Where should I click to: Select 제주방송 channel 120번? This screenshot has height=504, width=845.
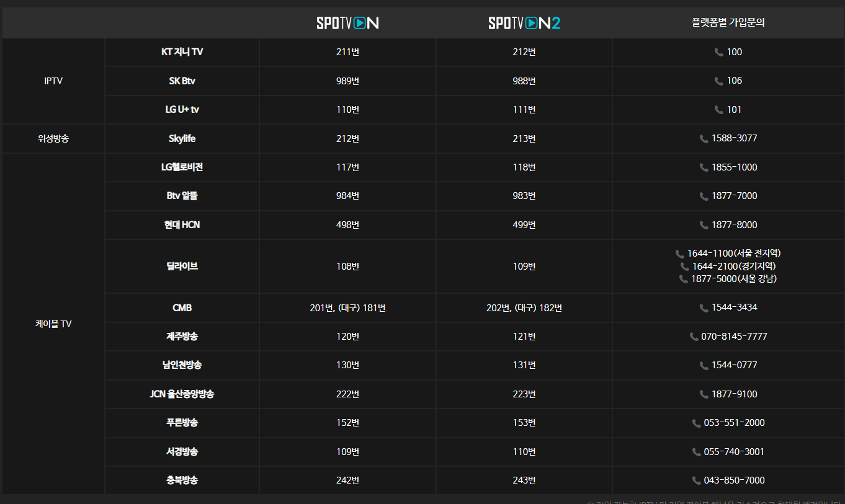(x=347, y=337)
